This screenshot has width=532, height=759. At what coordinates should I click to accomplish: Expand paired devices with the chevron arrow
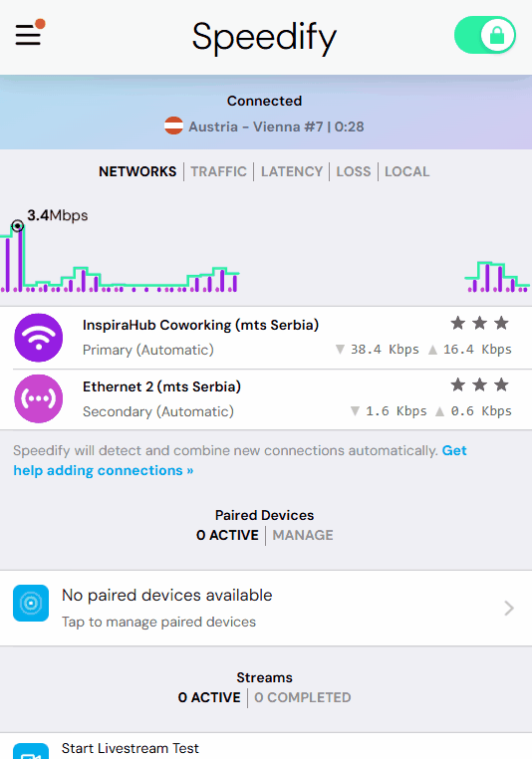click(509, 608)
